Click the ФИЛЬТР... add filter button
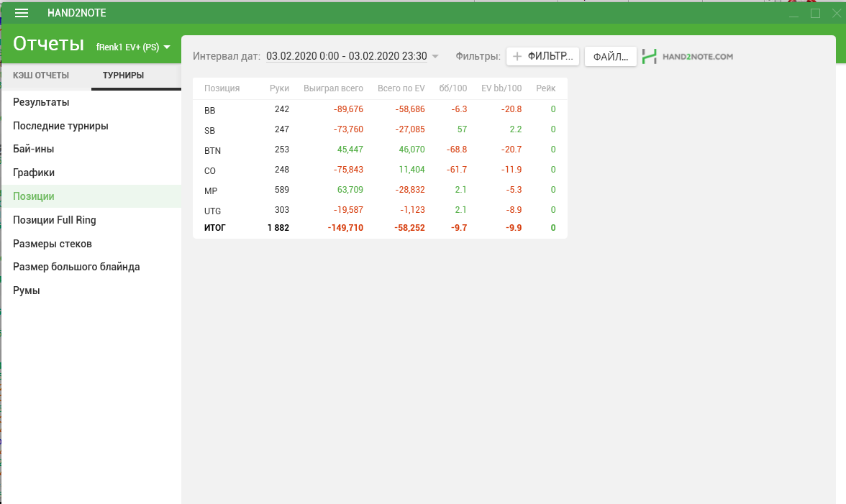This screenshot has height=504, width=846. (542, 56)
